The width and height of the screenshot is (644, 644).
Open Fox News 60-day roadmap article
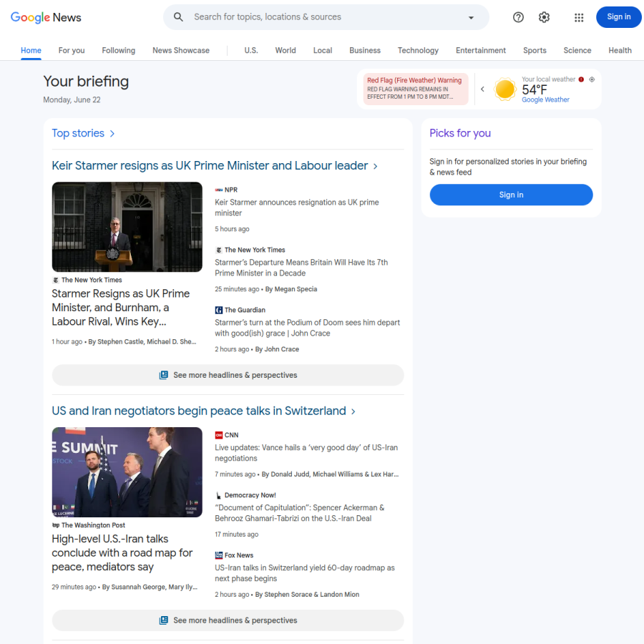pos(305,573)
